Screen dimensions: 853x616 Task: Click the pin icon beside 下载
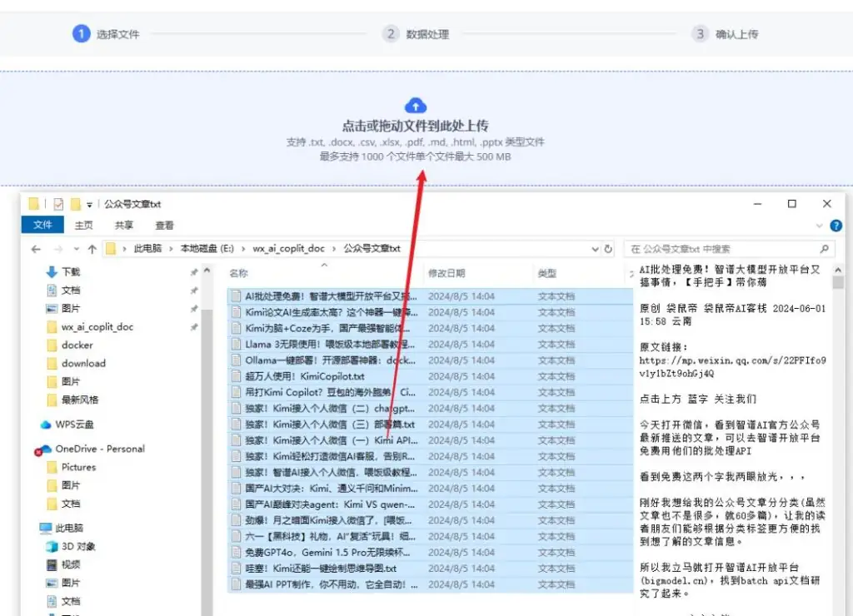pos(193,272)
